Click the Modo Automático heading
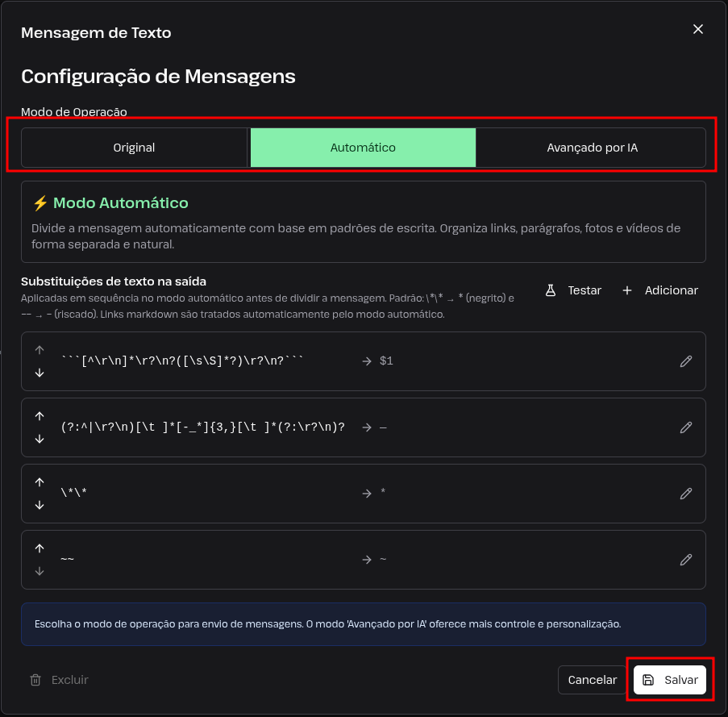 [121, 203]
